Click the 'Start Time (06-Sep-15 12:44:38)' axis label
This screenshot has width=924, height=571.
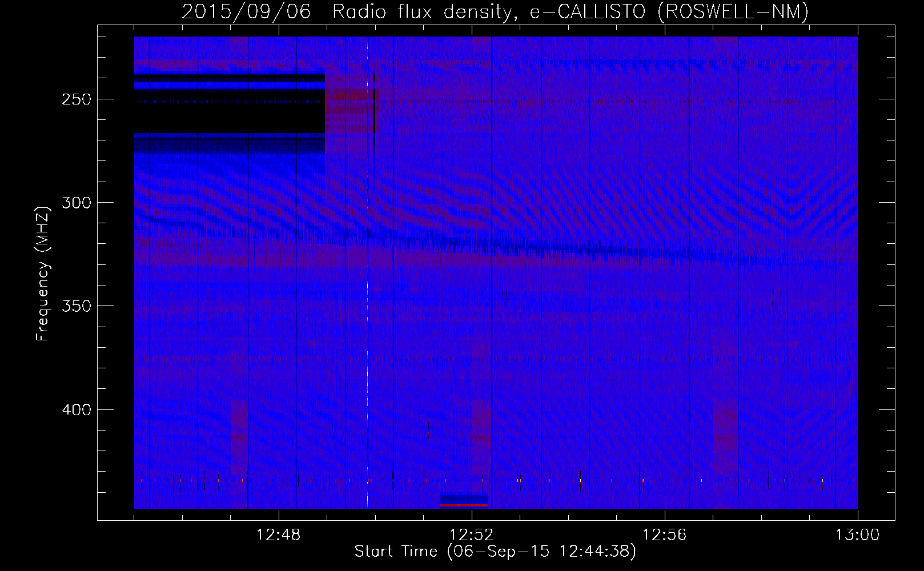point(495,552)
